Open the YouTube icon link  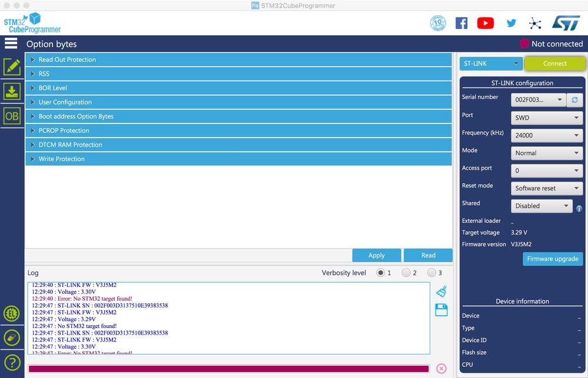(x=486, y=24)
